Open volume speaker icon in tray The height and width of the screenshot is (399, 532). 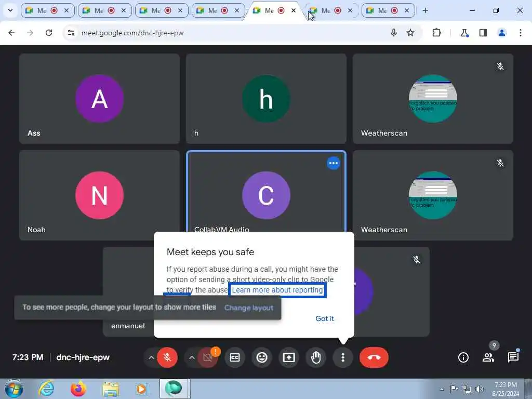click(480, 389)
